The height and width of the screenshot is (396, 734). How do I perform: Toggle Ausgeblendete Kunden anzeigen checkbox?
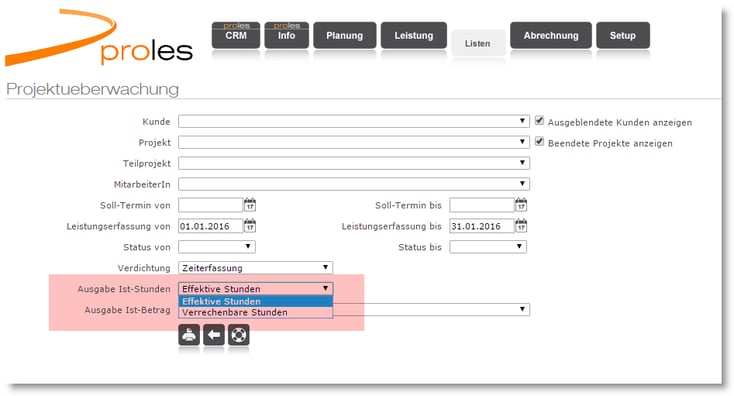click(539, 121)
